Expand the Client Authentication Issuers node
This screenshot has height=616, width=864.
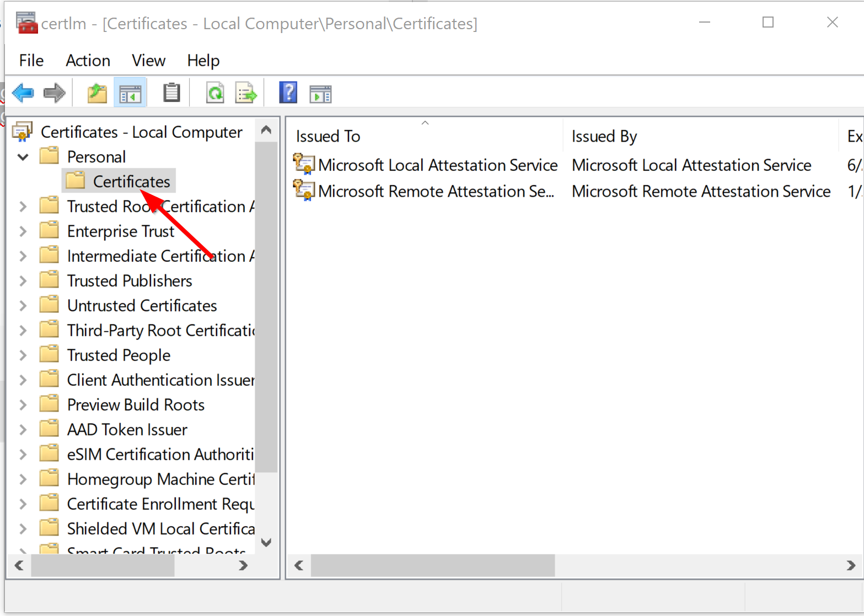[23, 380]
